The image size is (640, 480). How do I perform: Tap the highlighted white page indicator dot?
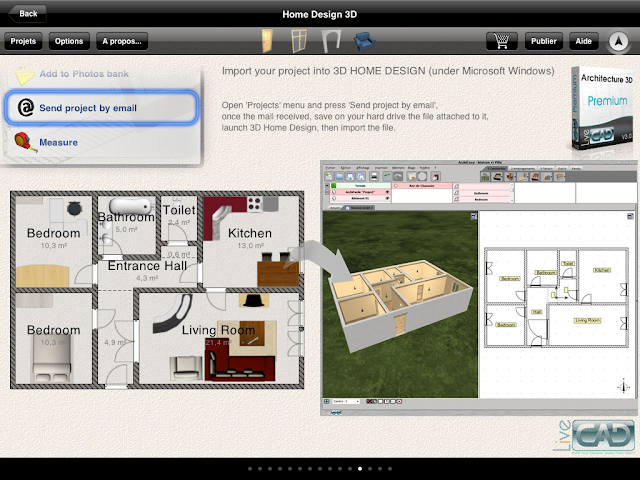coord(360,469)
